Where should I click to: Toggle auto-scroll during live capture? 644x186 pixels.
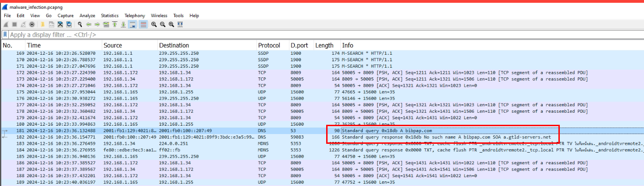133,24
